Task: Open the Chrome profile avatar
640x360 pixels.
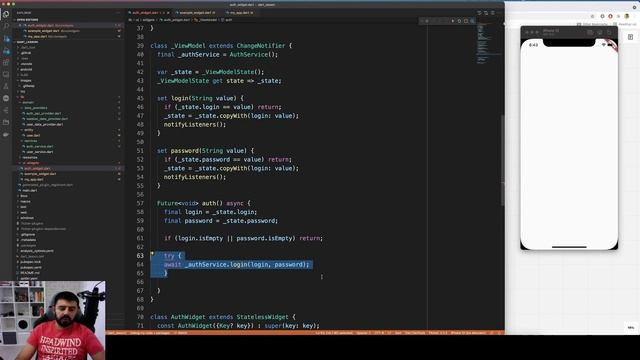Action: point(627,16)
